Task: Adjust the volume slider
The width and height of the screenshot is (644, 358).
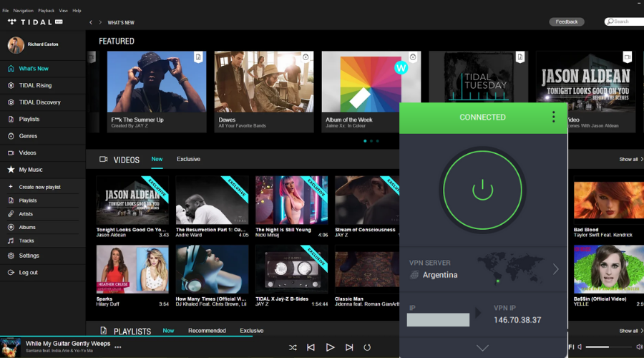Action: tap(609, 347)
